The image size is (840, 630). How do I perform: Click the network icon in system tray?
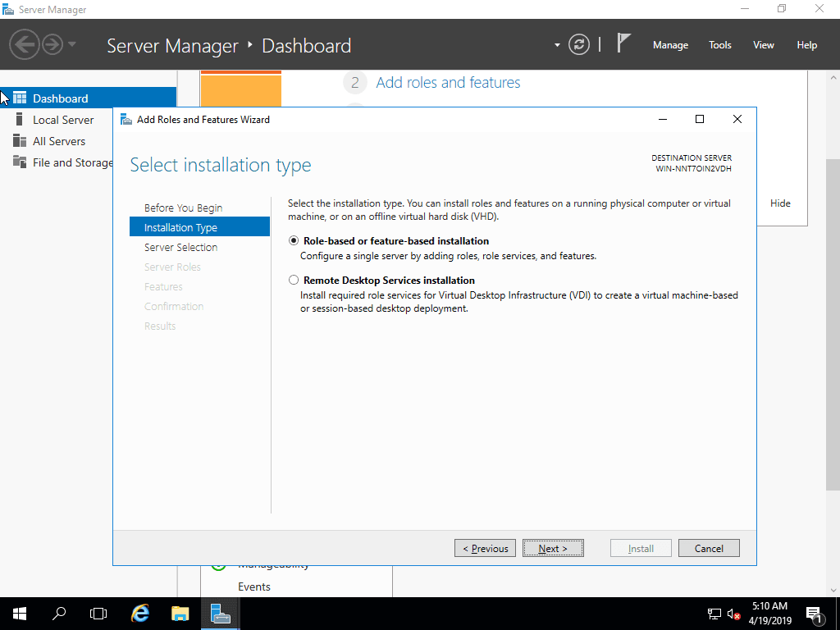714,614
